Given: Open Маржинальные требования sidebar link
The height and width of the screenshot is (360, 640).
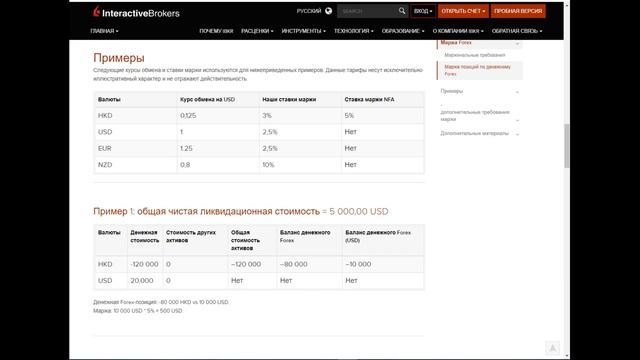Looking at the screenshot, I should [475, 55].
